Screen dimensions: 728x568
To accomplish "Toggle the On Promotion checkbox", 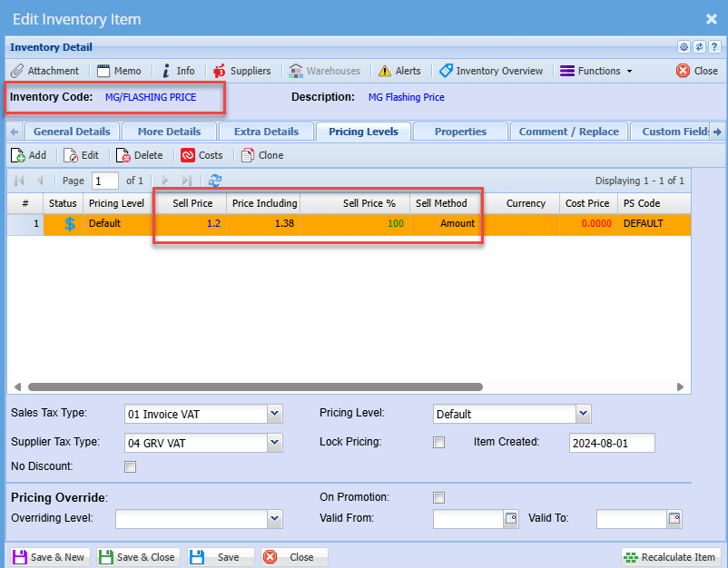I will [x=439, y=497].
